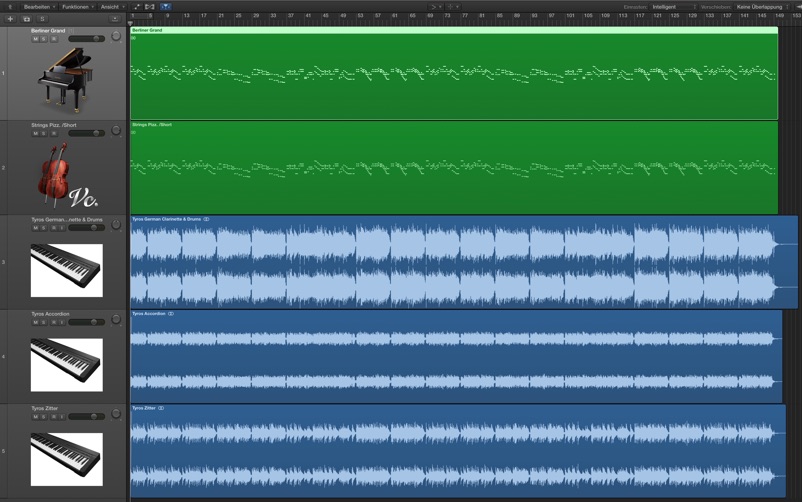Click the grand piano icon of Berliner Grand
This screenshot has height=502, width=803.
(x=66, y=80)
